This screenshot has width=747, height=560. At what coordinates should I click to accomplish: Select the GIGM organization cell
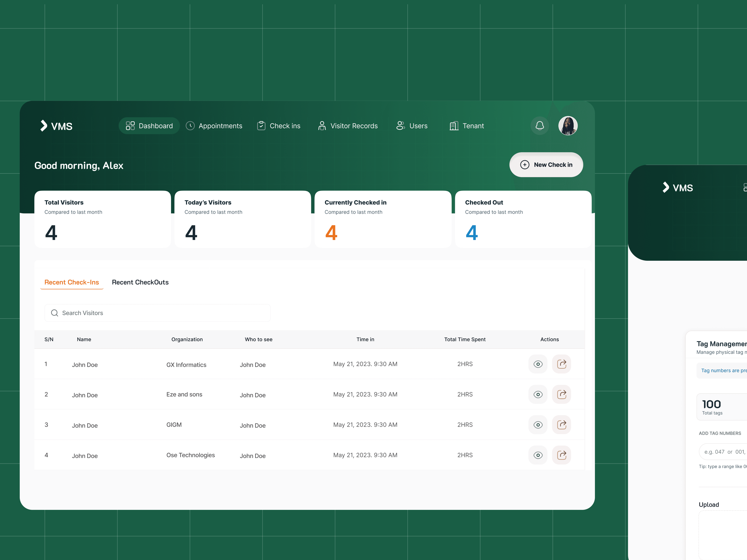(174, 425)
